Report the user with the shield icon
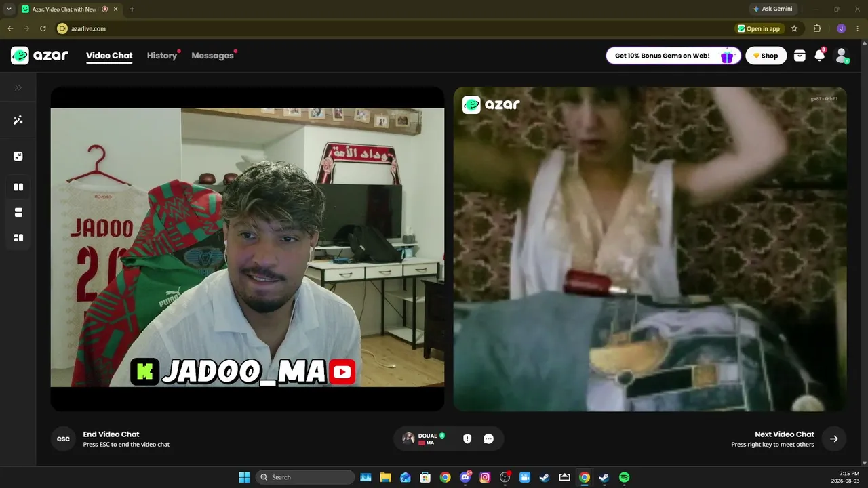 click(467, 439)
